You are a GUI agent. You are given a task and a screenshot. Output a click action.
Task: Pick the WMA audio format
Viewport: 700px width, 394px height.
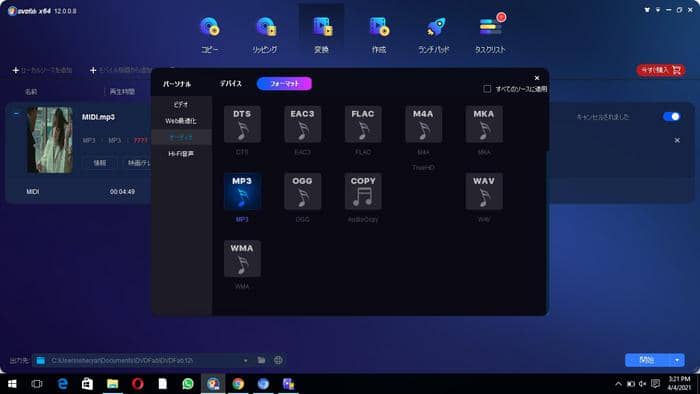tap(242, 258)
